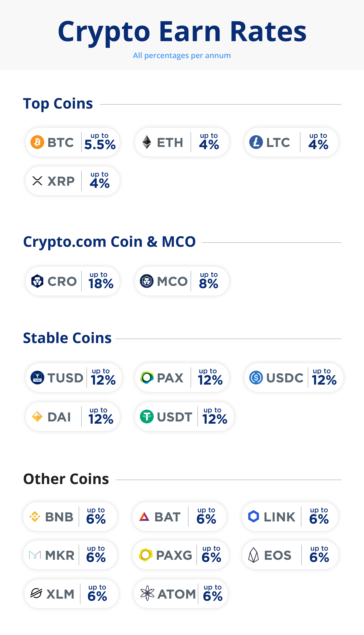This screenshot has height=635, width=364.
Task: Click the Stable Coins section heading
Action: 67,338
